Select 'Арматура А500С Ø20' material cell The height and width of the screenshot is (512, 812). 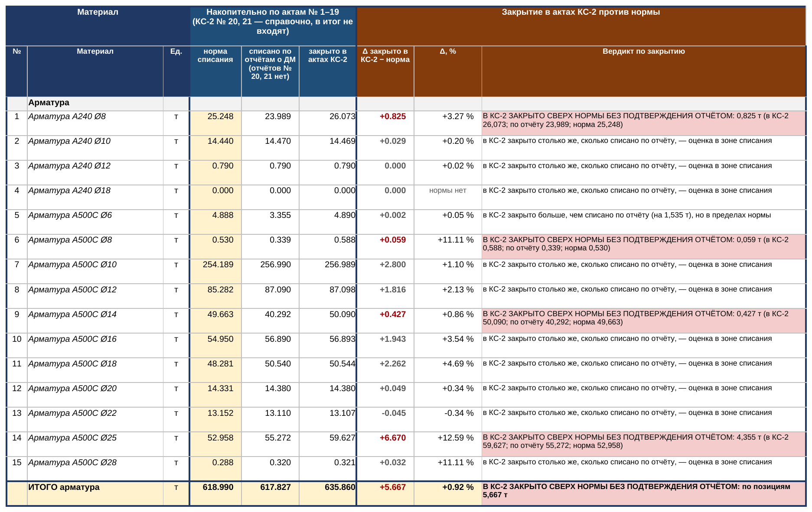click(95, 395)
